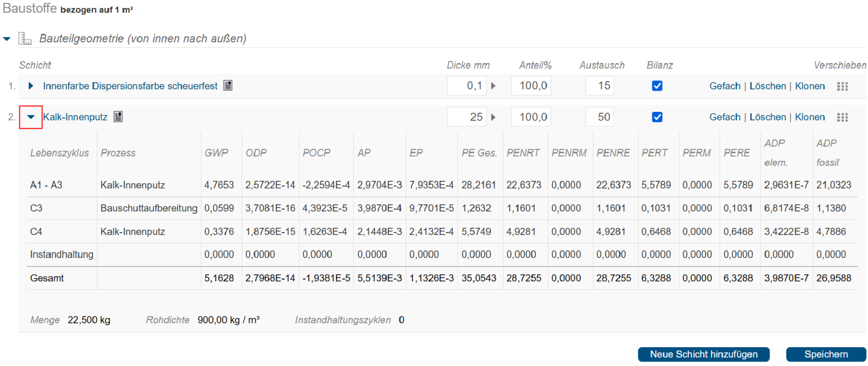Collapse the Kalk-Innenputz layer details
This screenshot has width=868, height=366.
point(31,117)
